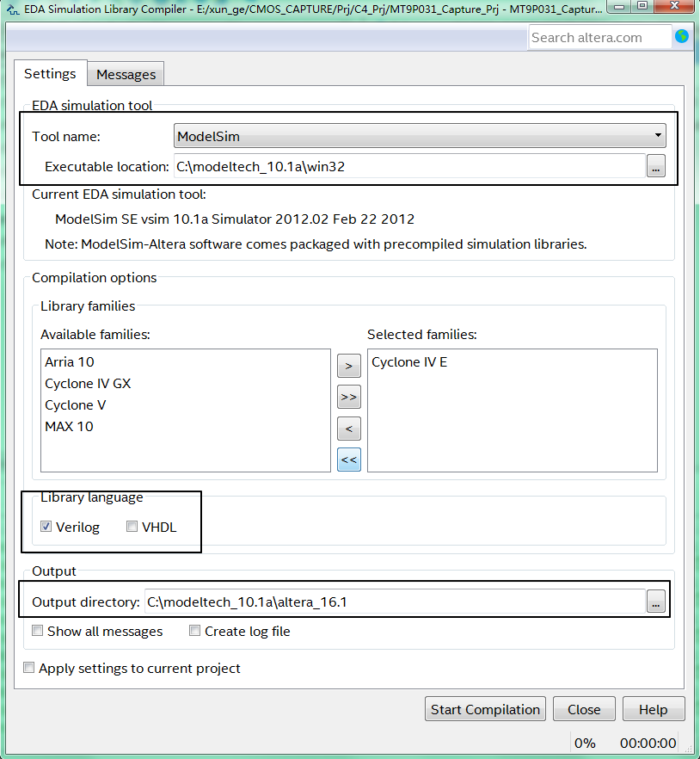Check Apply settings to current project
Screen dimensions: 700x759
click(29, 668)
